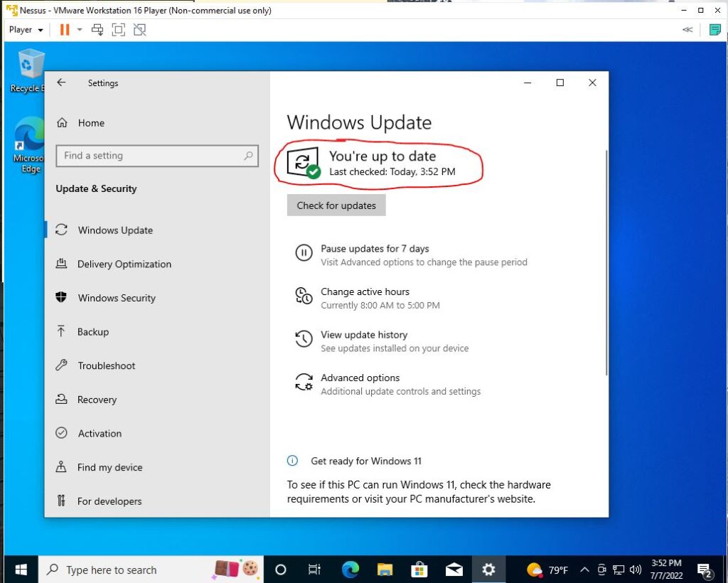The image size is (728, 583).
Task: Click the info icon beside Get ready for Windows 11
Action: point(292,461)
